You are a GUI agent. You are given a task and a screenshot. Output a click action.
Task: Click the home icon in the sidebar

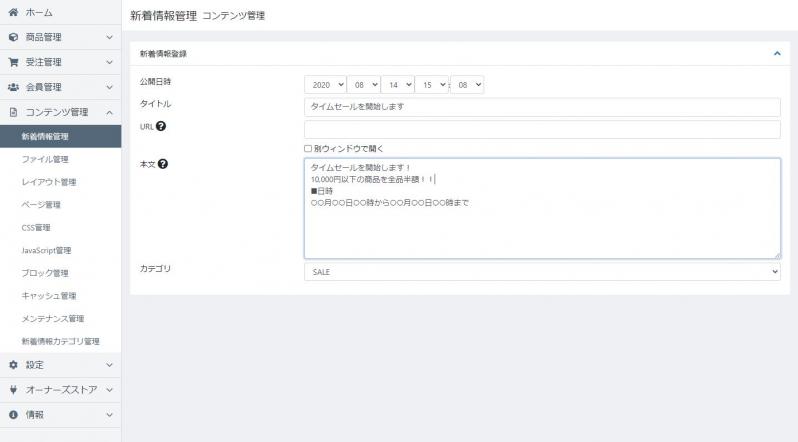point(13,13)
